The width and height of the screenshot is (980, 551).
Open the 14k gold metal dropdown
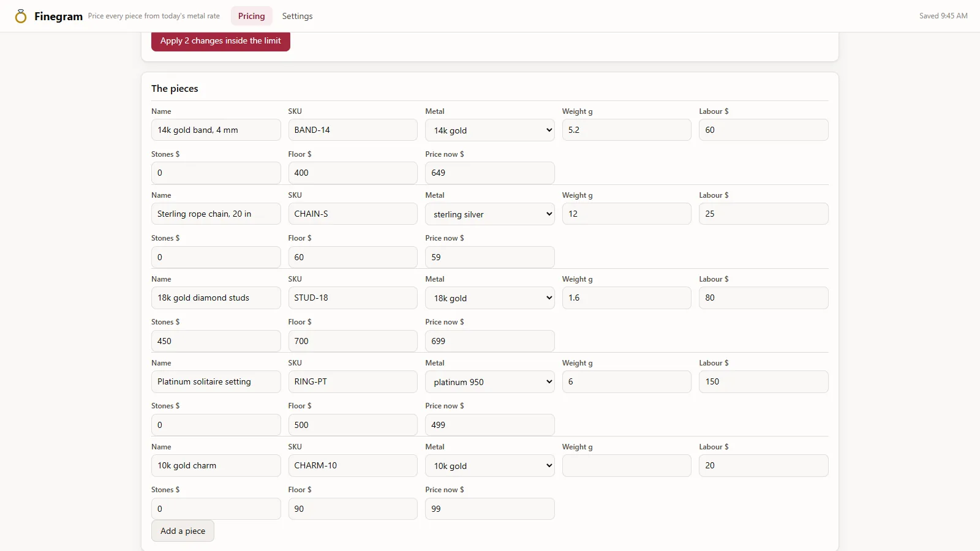(x=489, y=130)
